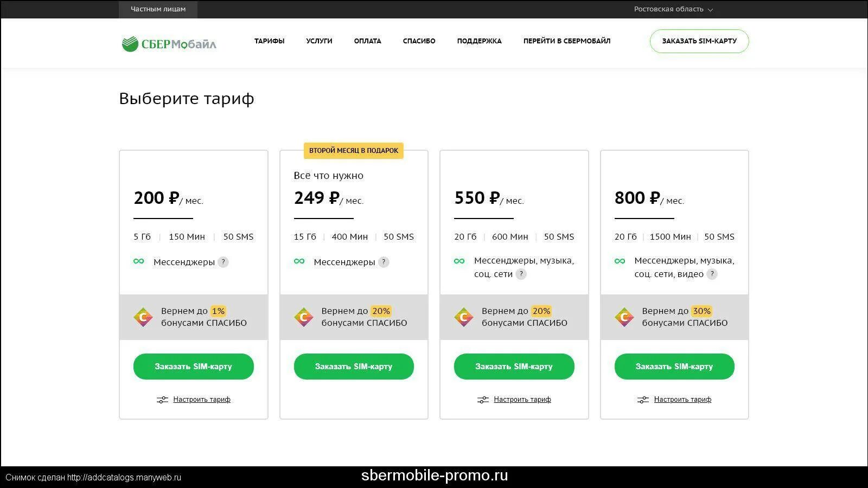Click Настроить тариф link under 200 ₽ plan
Viewport: 868px width, 488px height.
[x=202, y=400]
